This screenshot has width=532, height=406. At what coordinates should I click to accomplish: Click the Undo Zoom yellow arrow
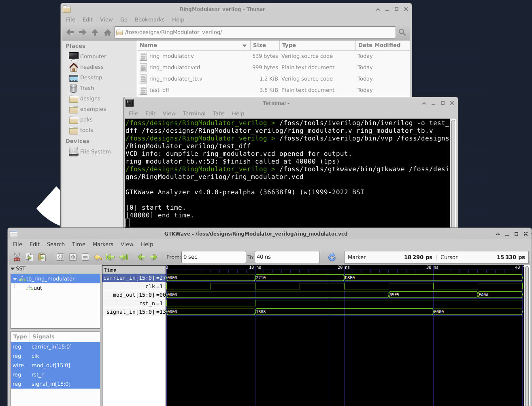pyautogui.click(x=98, y=257)
